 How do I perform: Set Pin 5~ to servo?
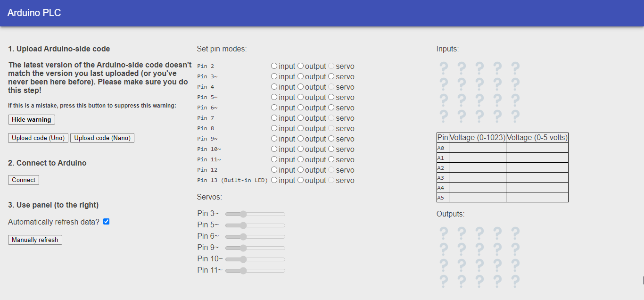[331, 97]
